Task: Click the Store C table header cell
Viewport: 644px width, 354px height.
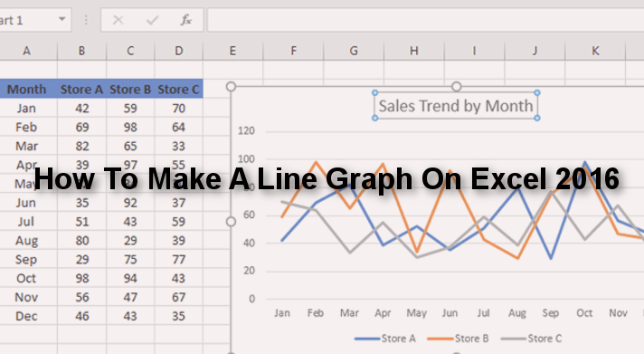Action: [x=179, y=90]
